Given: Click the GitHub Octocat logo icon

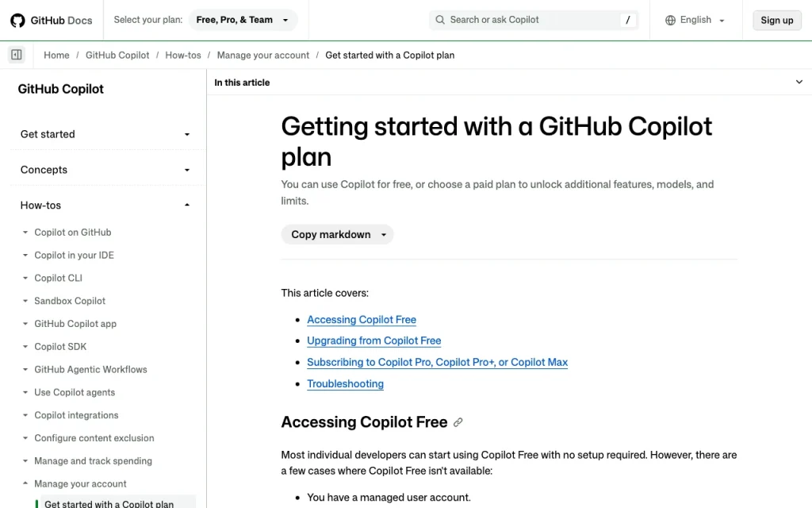Looking at the screenshot, I should [17, 20].
